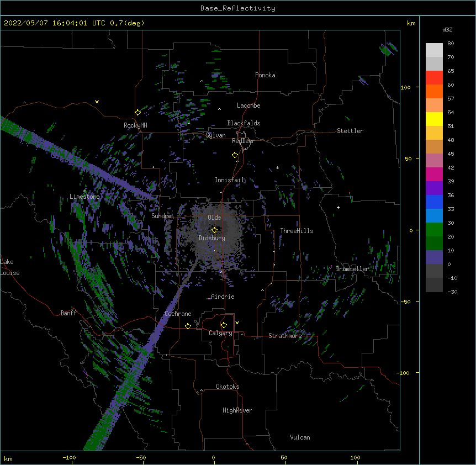This screenshot has height=465, width=476.
Task: Select the magenta 42–39 dBZ legend swatch
Action: pos(434,174)
